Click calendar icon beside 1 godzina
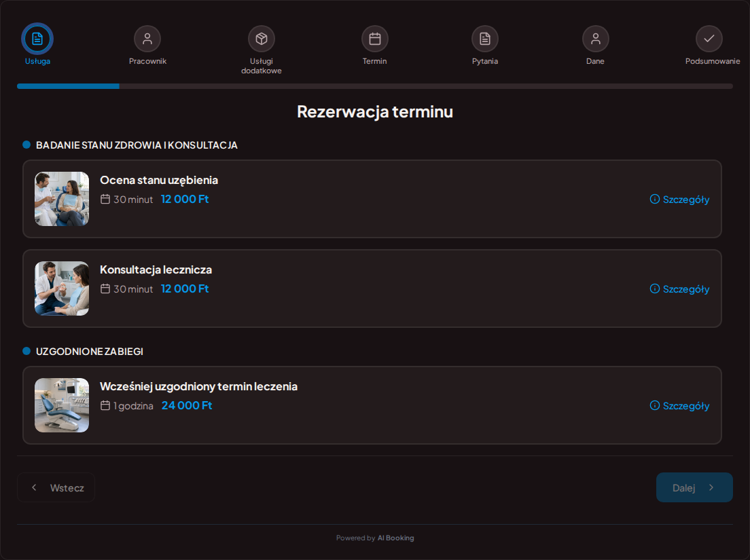This screenshot has width=750, height=560. [x=105, y=406]
